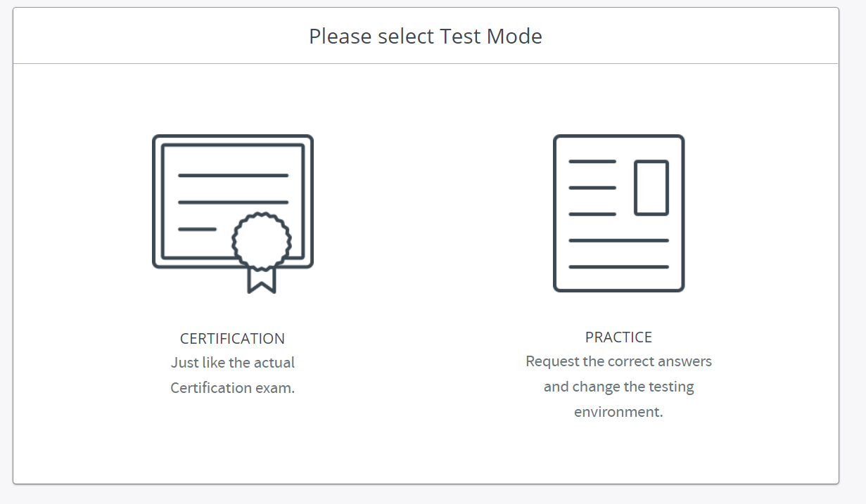Viewport: 866px width, 504px height.
Task: Click the fourth line in the Practice page icon
Action: tap(618, 240)
